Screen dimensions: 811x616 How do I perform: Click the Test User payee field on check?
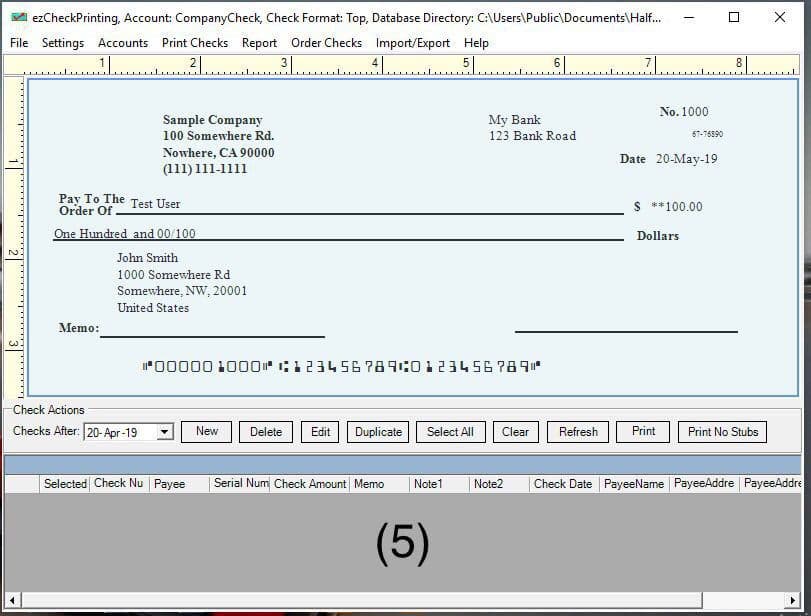click(x=156, y=204)
